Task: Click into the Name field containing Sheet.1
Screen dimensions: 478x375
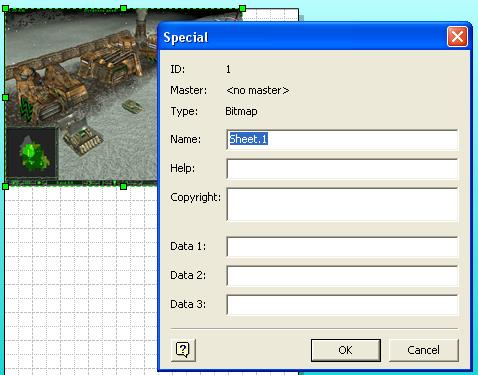Action: (x=342, y=140)
